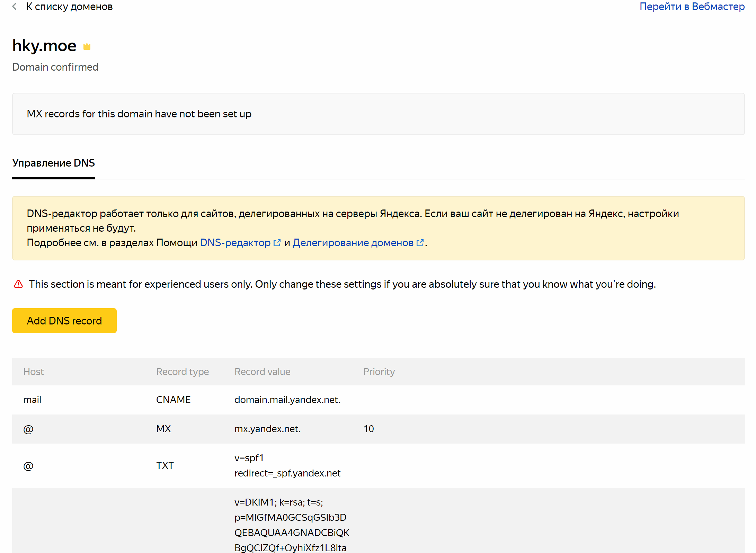Click the '@' host in the TXT row
The image size is (756, 553).
[x=28, y=466]
